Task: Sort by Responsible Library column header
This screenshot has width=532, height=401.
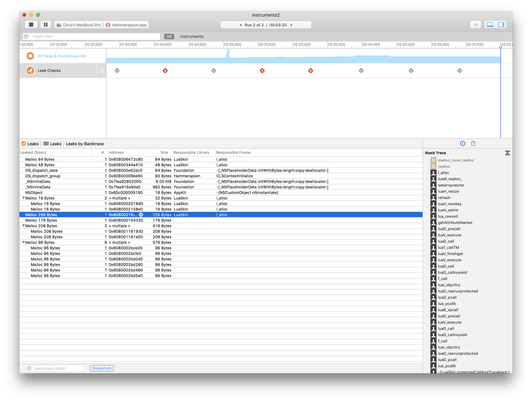Action: 194,152
